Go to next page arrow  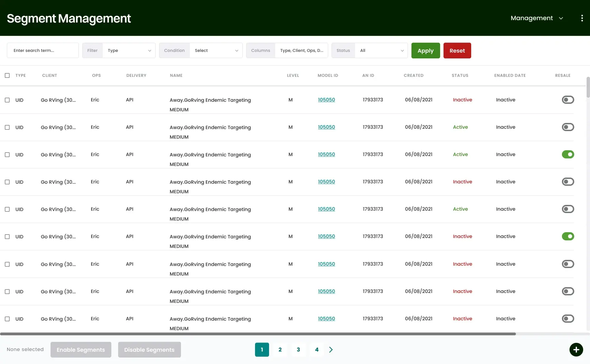point(331,350)
